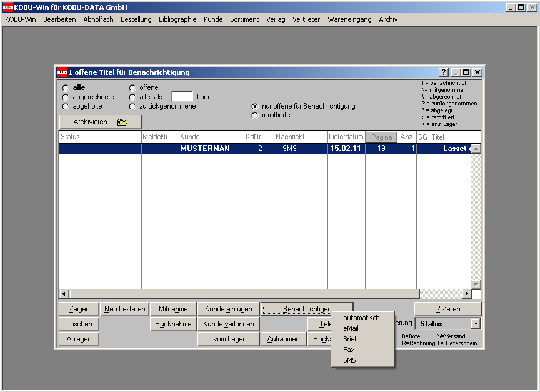The image size is (540, 392).
Task: Click the help question mark button
Action: coord(444,72)
